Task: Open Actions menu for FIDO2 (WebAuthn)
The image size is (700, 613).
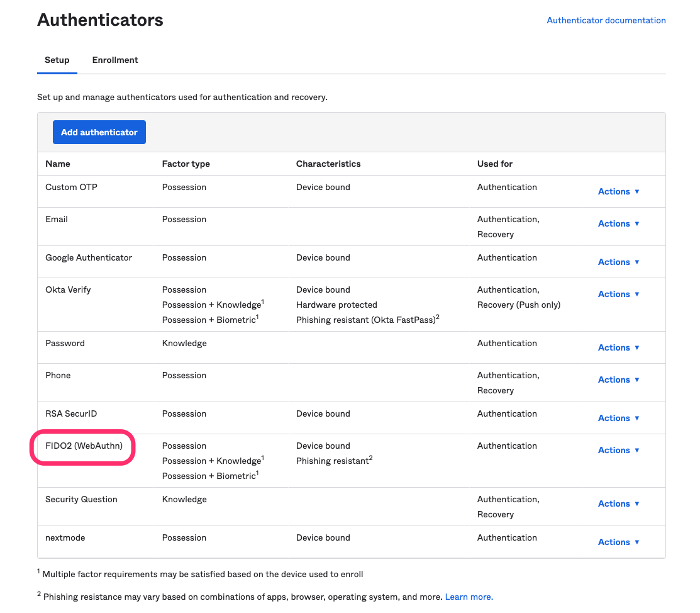Action: point(618,450)
